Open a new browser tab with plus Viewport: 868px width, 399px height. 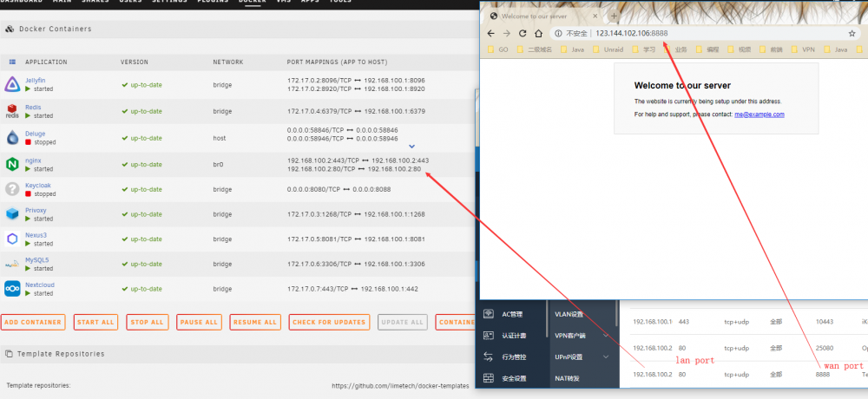pyautogui.click(x=614, y=16)
